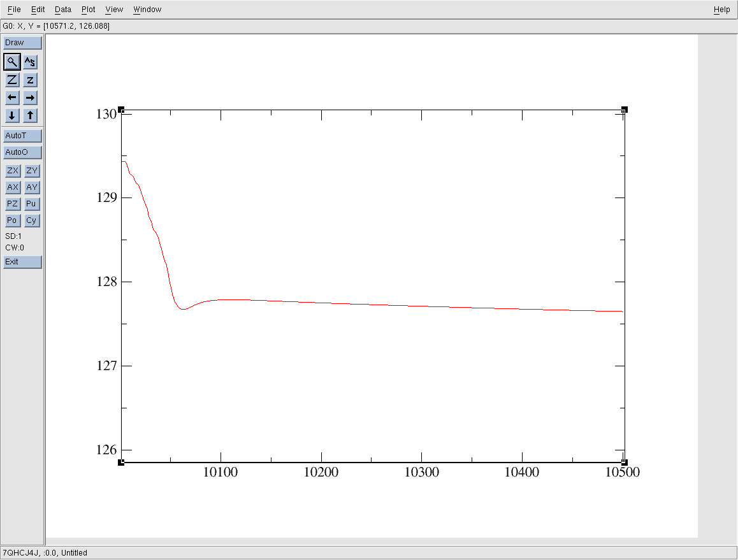Click the small z zoom-out button

point(31,80)
